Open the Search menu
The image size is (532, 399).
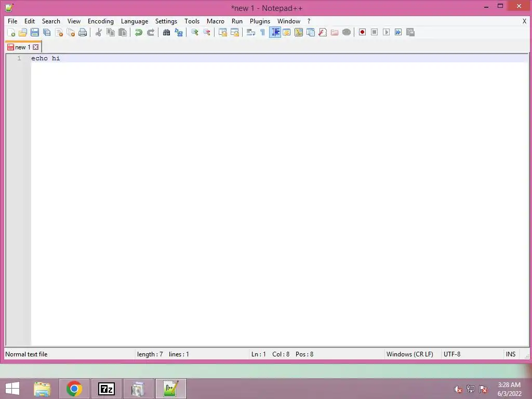51,21
